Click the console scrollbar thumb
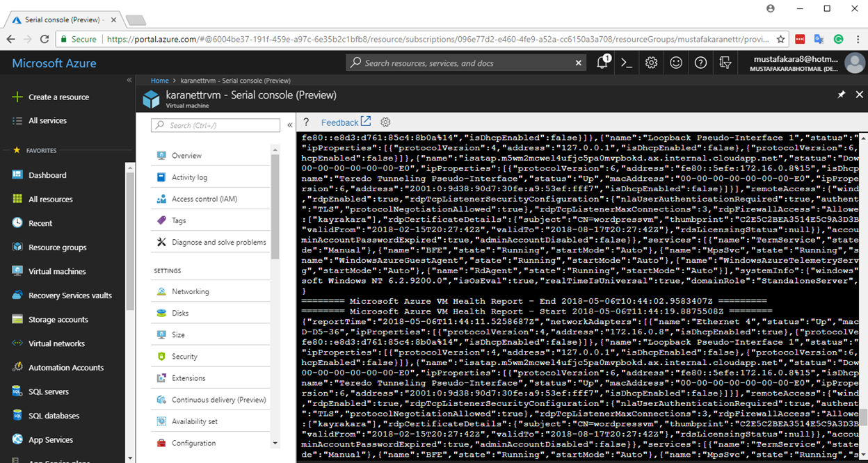 [863, 418]
